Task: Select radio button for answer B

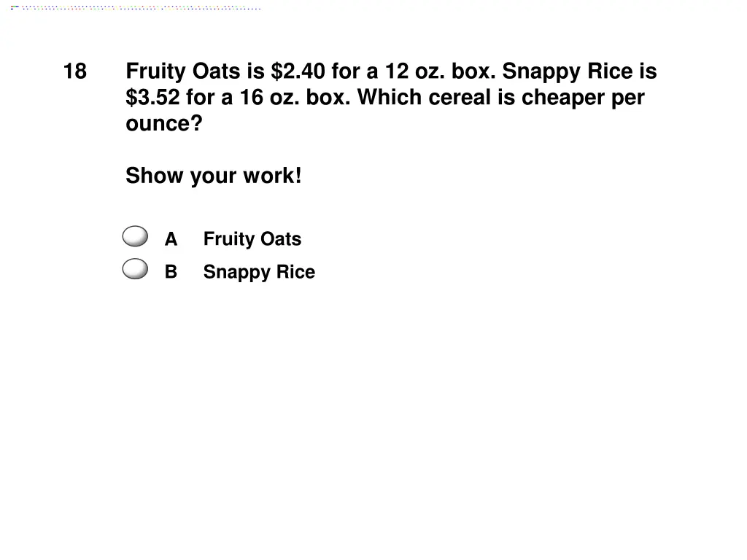Action: (x=135, y=269)
